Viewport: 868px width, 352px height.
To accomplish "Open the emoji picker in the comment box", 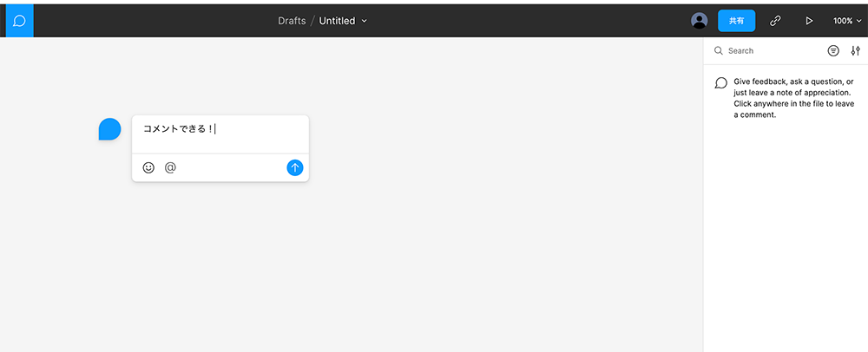I will coord(148,167).
